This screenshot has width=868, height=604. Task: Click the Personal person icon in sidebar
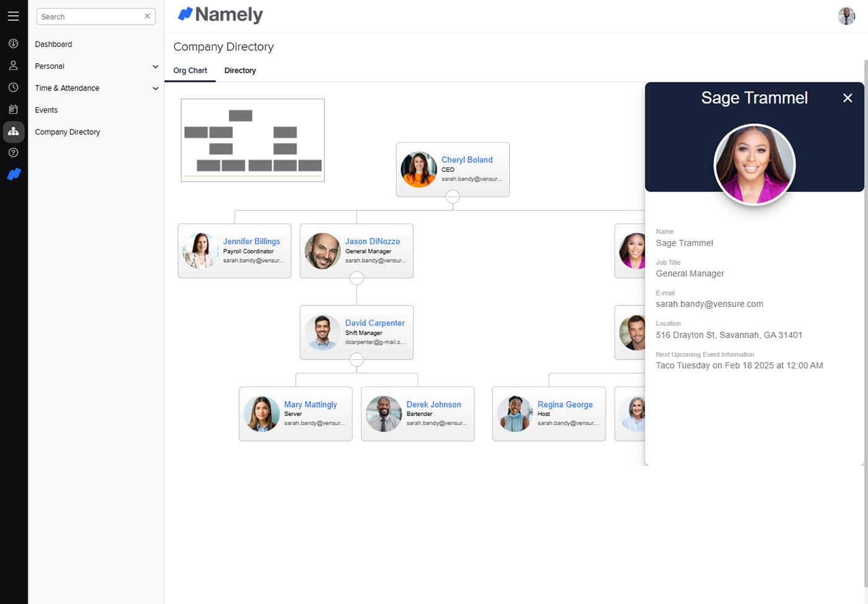click(13, 66)
